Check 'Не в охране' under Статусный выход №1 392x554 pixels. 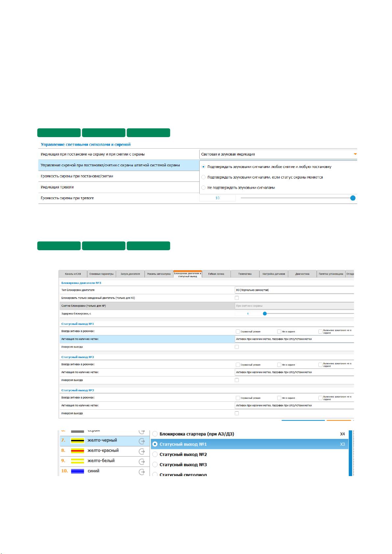tap(279, 332)
